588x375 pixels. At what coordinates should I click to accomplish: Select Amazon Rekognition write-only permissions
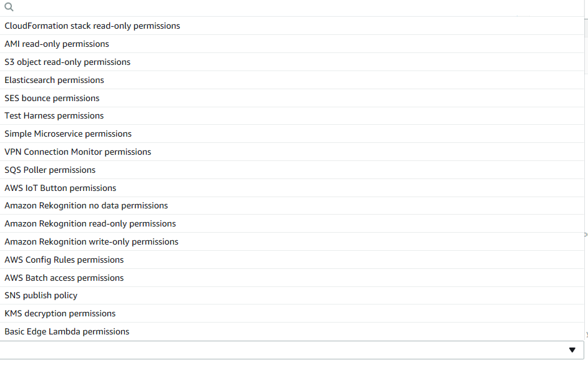92,242
